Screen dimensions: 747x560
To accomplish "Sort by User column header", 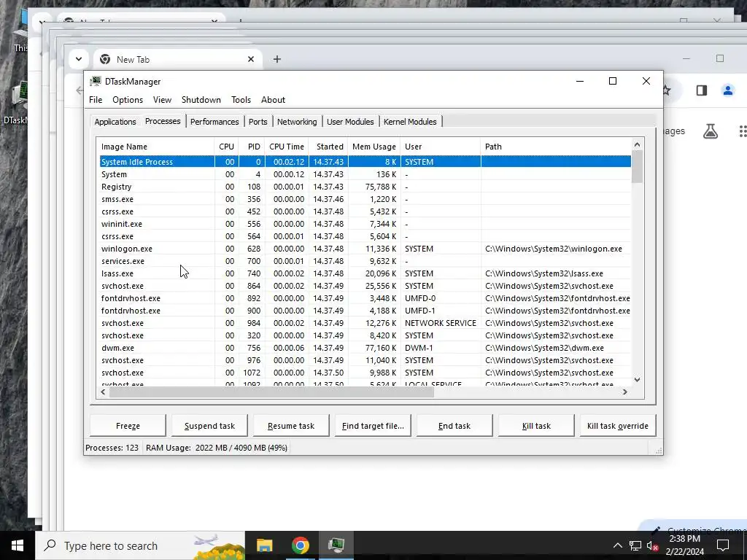I will coord(440,147).
